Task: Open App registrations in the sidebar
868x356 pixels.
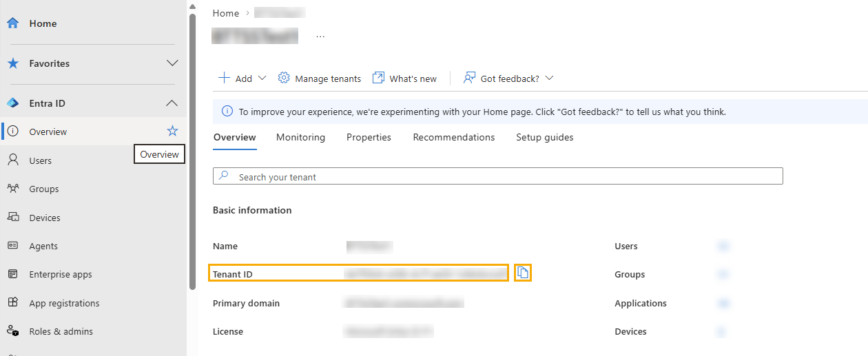Action: pos(93,303)
